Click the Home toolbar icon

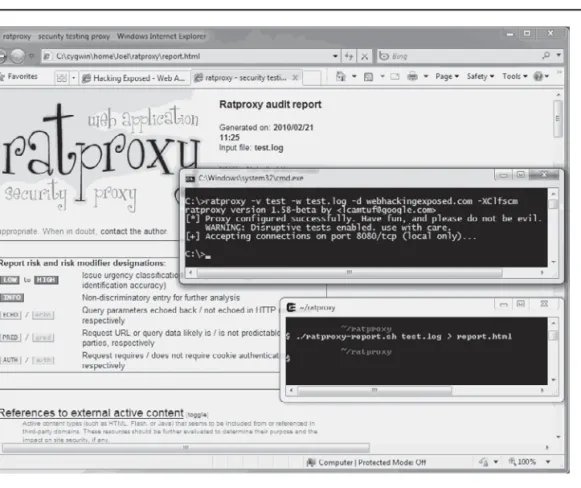coord(340,77)
